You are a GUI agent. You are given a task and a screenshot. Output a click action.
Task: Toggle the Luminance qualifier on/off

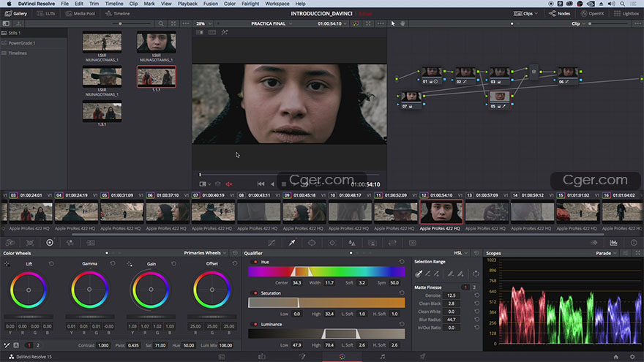[255, 324]
